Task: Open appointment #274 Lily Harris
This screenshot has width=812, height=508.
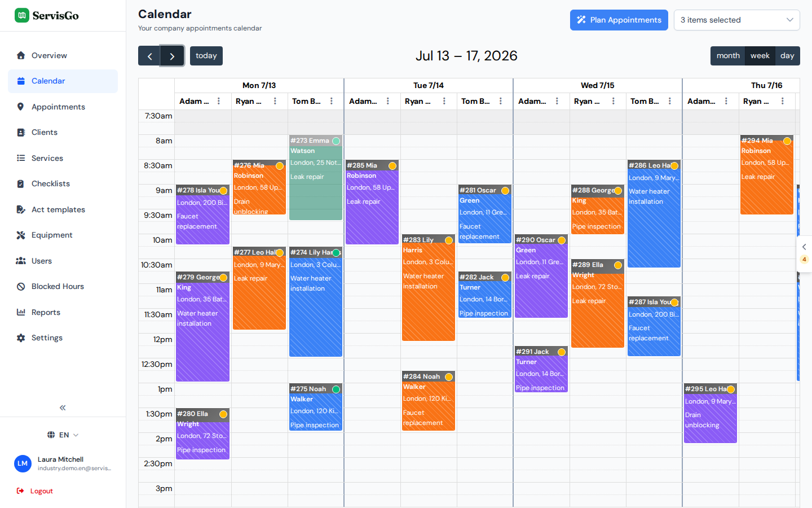Action: 316,301
